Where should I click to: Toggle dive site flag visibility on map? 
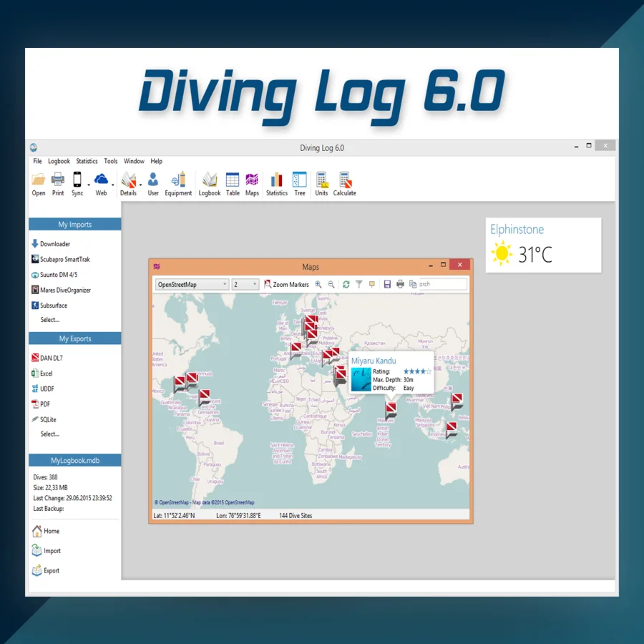(x=372, y=284)
